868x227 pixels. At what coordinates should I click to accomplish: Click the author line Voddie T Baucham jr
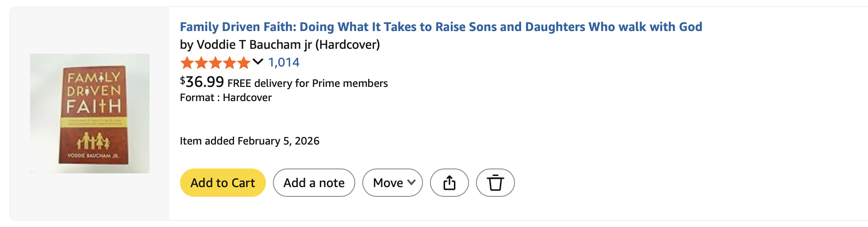[x=280, y=45]
